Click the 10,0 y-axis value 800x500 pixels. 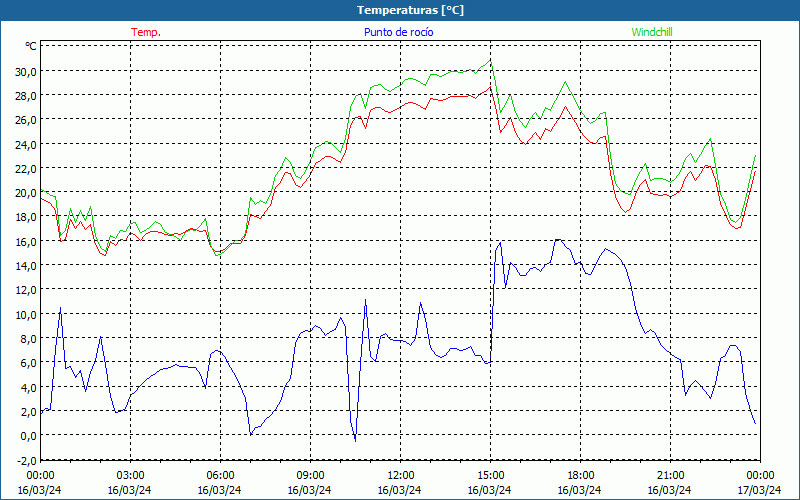click(26, 314)
